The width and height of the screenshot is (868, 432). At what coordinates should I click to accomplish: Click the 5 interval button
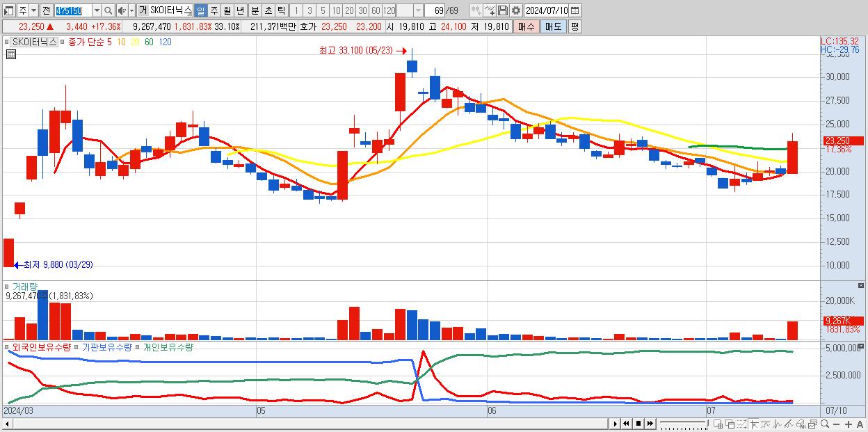click(x=323, y=10)
